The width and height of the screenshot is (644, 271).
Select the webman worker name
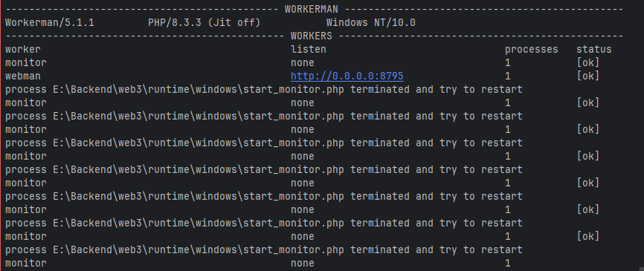23,76
